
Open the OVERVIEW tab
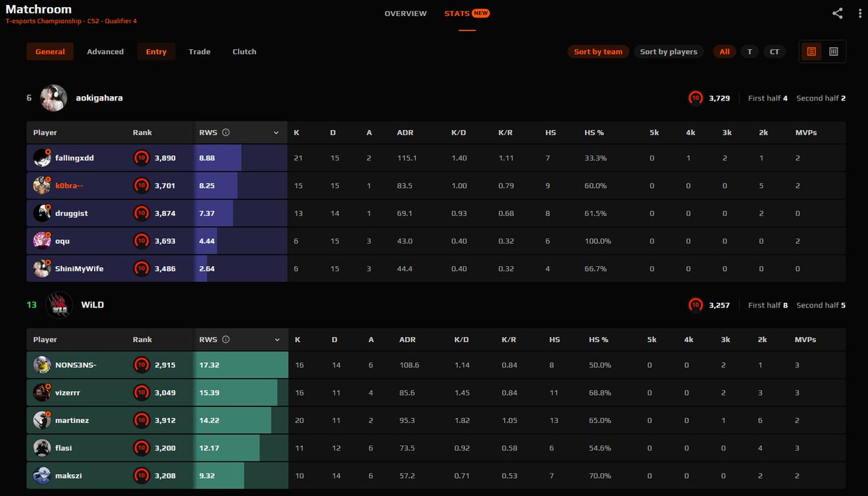[x=406, y=14]
